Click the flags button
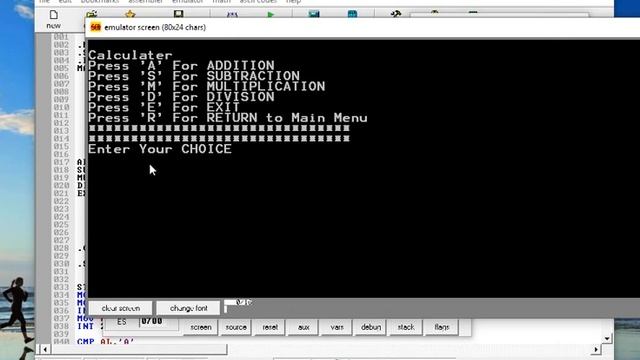The height and width of the screenshot is (360, 640). [x=442, y=327]
